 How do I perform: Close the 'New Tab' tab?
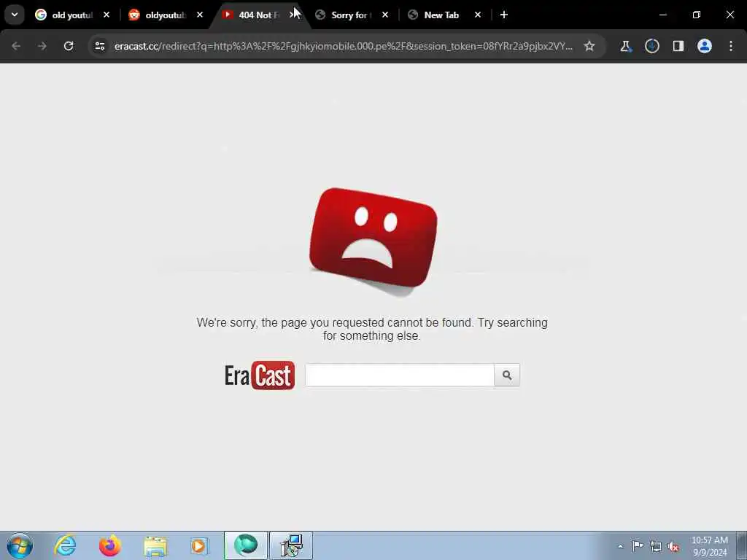[478, 15]
